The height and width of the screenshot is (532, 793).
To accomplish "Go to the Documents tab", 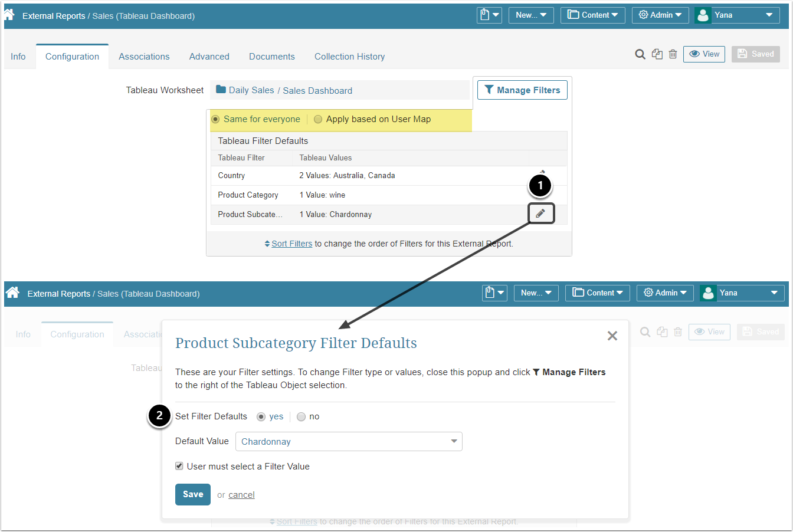I will click(272, 57).
